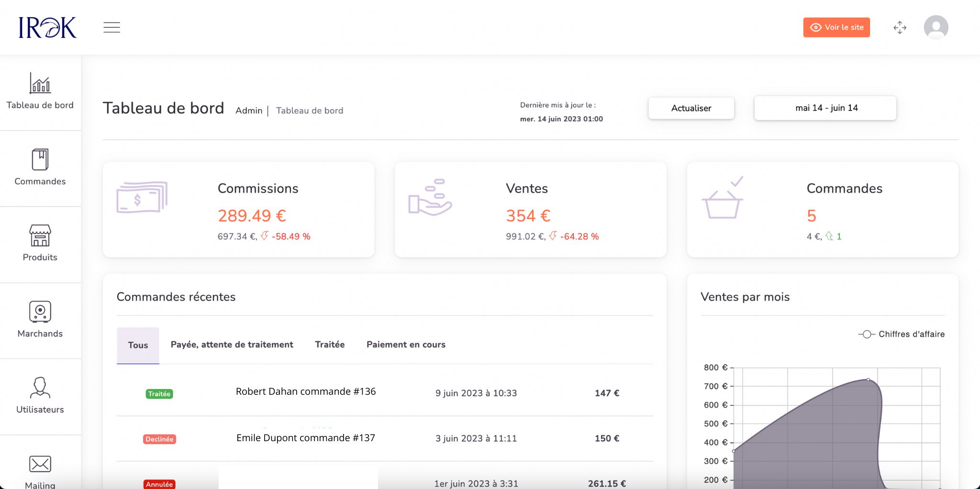Click the 147 € order amount

tap(607, 393)
